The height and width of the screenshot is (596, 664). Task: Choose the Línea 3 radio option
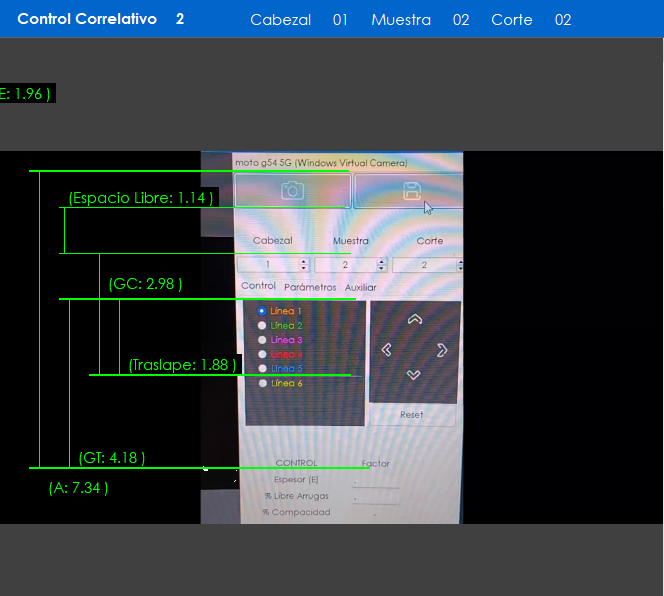pyautogui.click(x=262, y=340)
